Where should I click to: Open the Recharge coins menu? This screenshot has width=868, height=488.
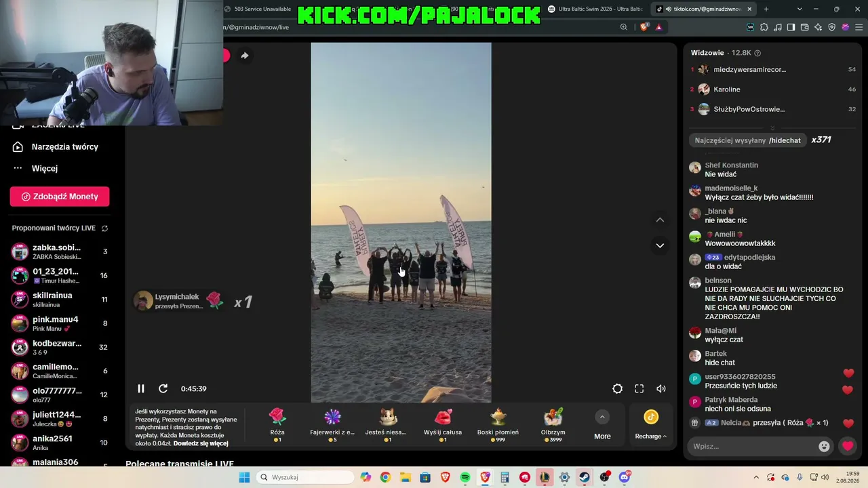point(651,426)
